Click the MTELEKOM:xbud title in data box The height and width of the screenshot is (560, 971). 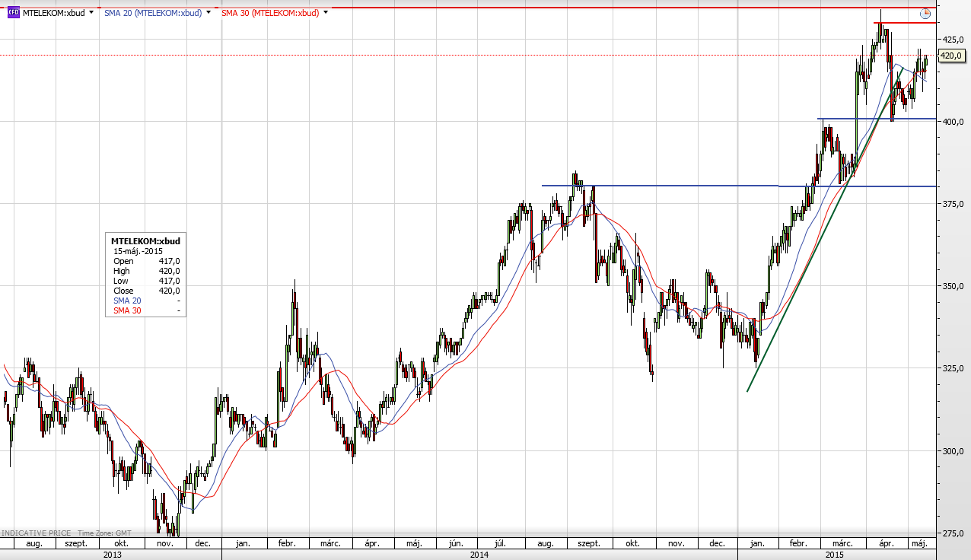click(x=145, y=241)
